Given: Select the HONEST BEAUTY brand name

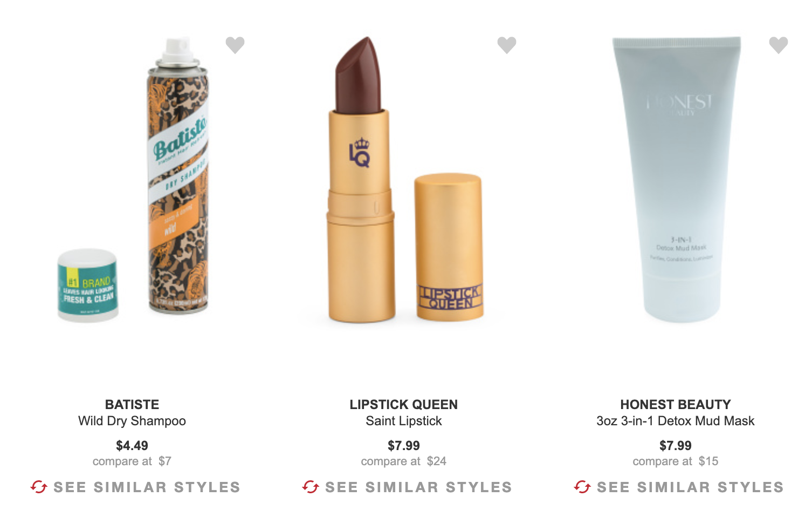Looking at the screenshot, I should pos(676,405).
